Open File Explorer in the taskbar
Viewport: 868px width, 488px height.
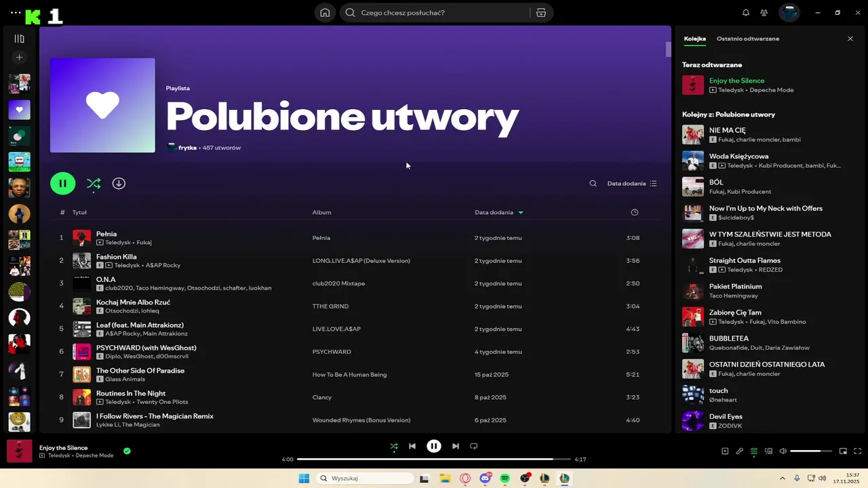(445, 479)
